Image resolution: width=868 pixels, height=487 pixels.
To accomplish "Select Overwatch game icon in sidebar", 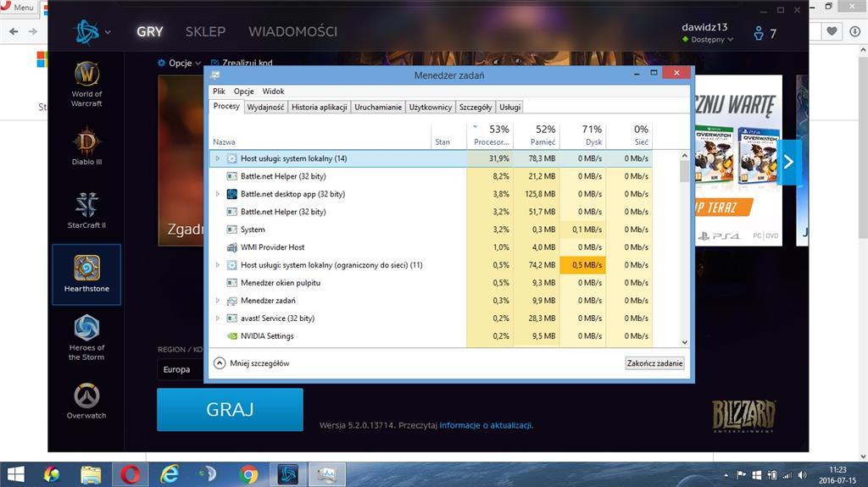I will [86, 401].
